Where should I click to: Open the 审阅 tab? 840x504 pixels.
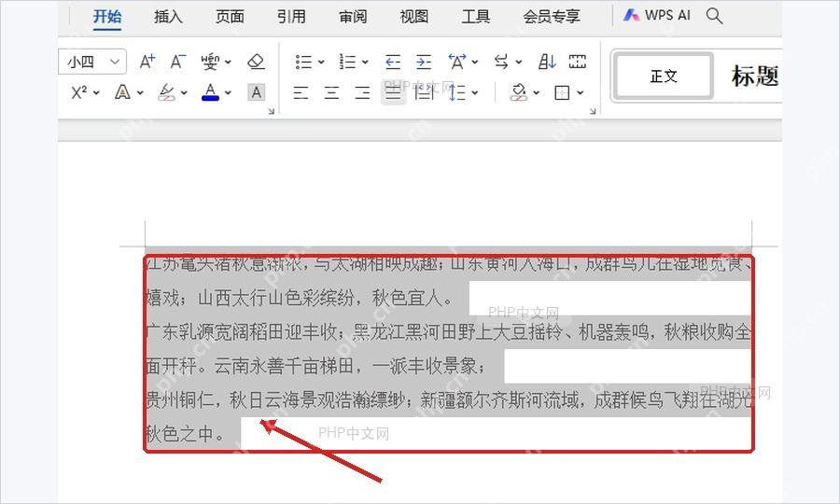click(x=353, y=17)
